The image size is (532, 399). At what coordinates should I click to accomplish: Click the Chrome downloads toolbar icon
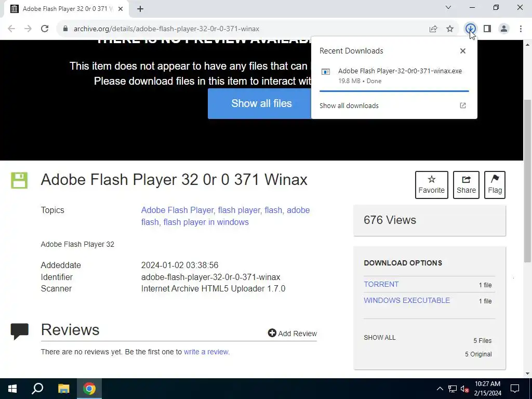click(470, 29)
